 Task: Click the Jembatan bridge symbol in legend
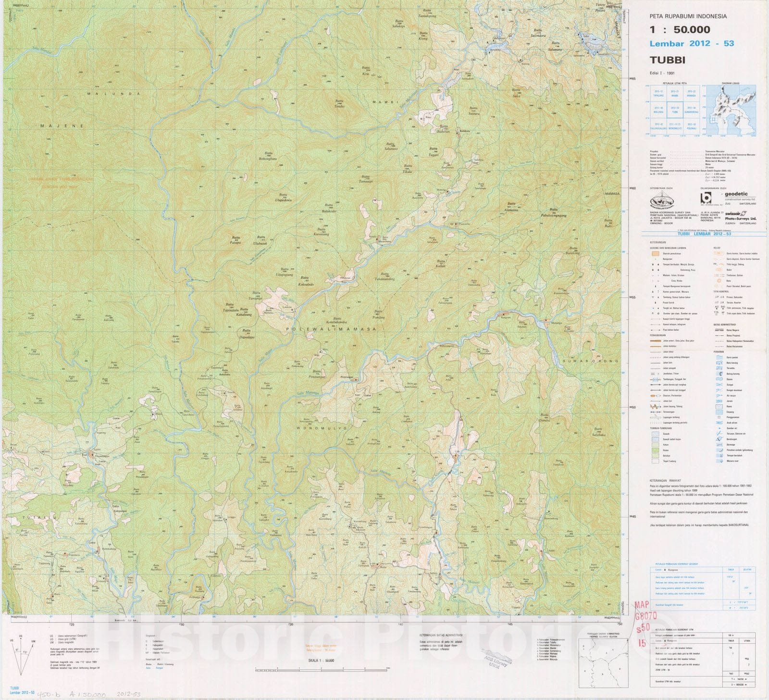pos(654,374)
